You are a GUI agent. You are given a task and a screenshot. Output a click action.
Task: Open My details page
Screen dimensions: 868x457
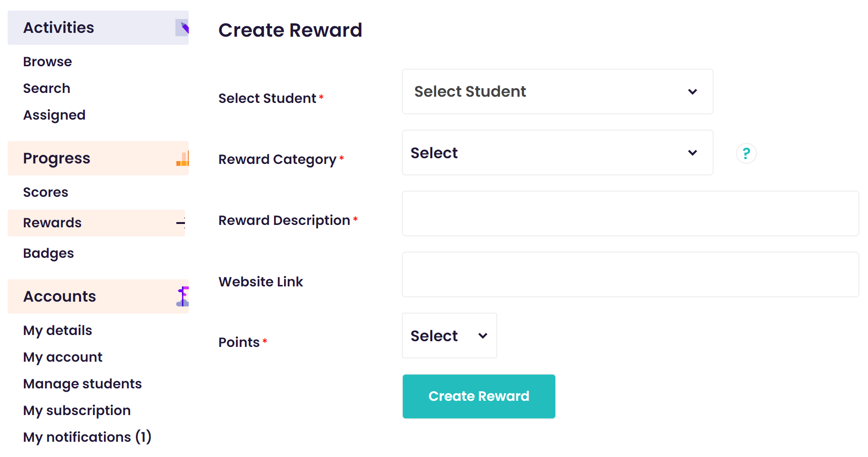click(58, 331)
